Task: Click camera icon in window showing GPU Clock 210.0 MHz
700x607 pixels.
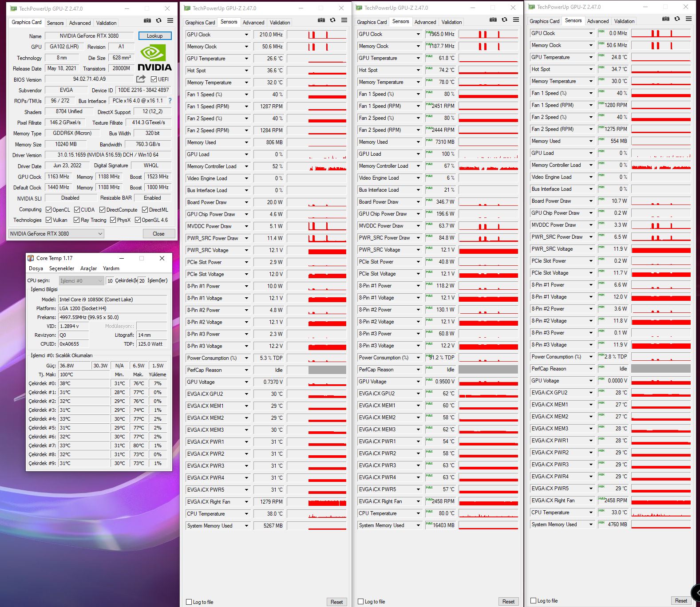Action: point(321,20)
